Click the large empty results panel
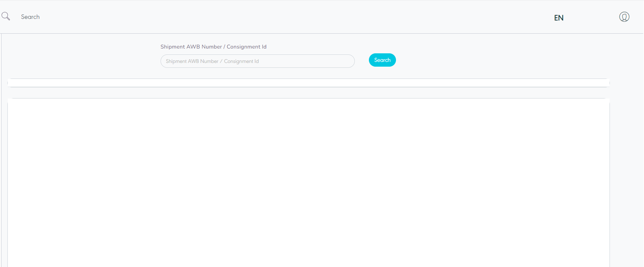This screenshot has width=644, height=267. click(308, 181)
